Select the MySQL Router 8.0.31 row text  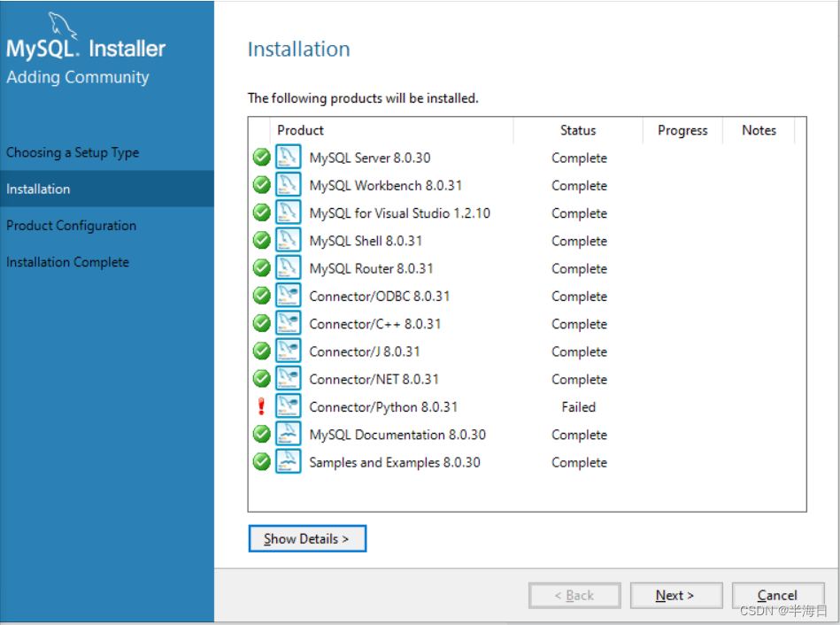(x=371, y=268)
